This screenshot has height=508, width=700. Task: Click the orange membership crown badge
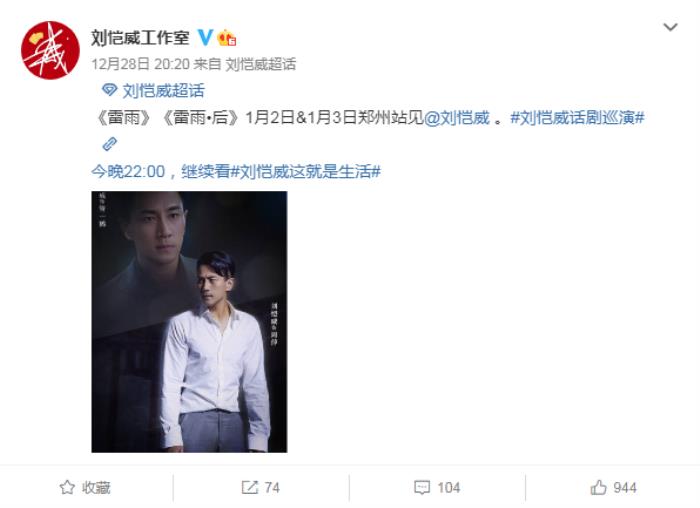(x=227, y=37)
